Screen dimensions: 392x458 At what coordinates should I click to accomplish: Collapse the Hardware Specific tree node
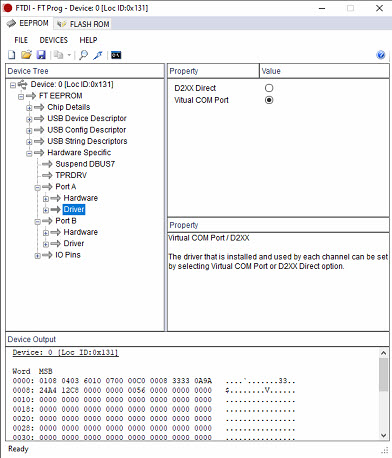pos(29,153)
